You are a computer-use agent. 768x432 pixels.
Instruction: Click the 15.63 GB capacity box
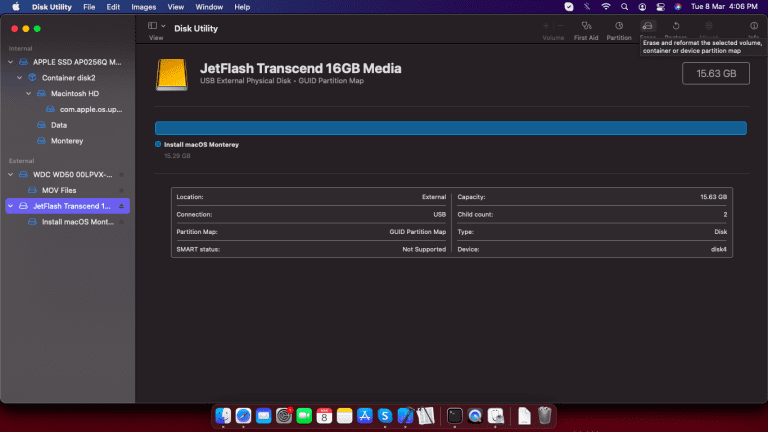[x=716, y=73]
